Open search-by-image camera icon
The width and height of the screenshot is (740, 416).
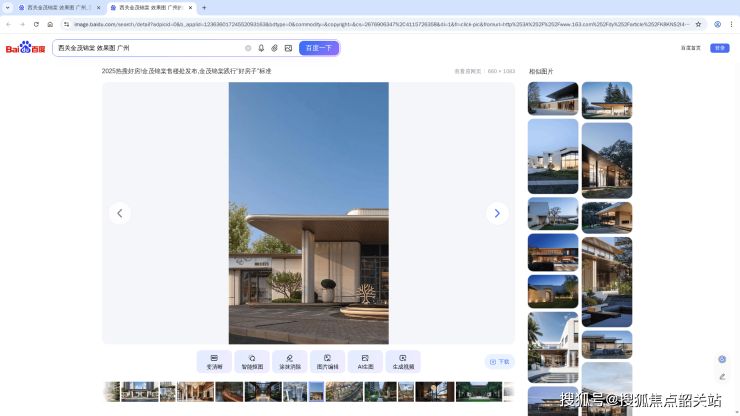(288, 48)
